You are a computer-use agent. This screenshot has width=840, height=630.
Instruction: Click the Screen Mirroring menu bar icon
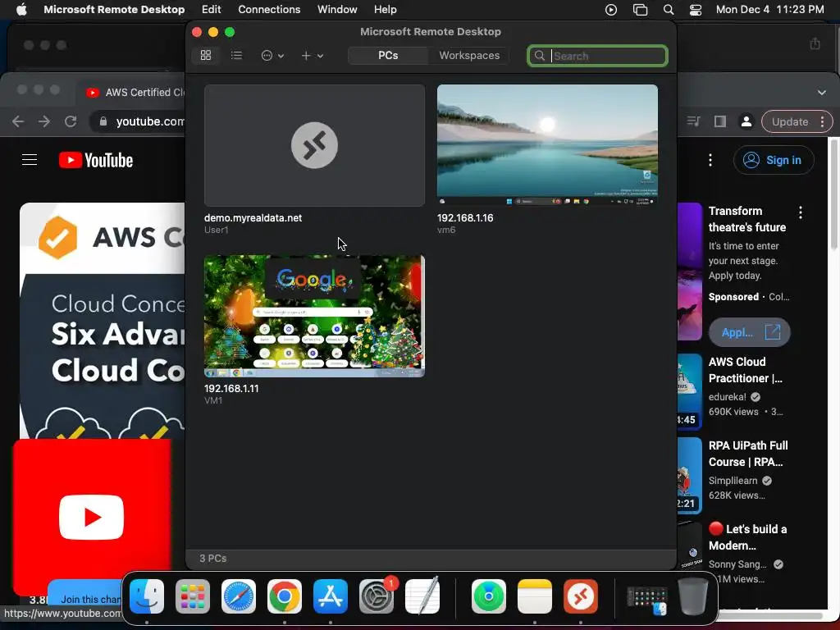[640, 10]
